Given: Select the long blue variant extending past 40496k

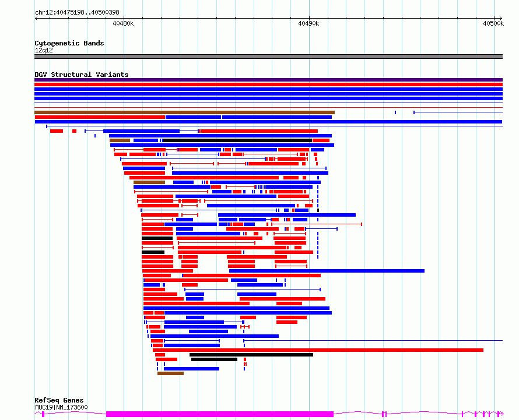Looking at the screenshot, I should pyautogui.click(x=327, y=271).
